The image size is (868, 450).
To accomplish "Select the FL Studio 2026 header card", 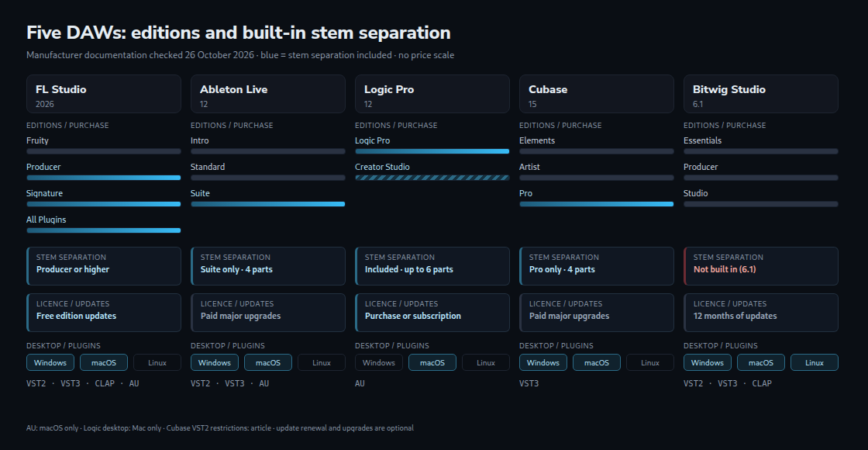I will 104,94.
